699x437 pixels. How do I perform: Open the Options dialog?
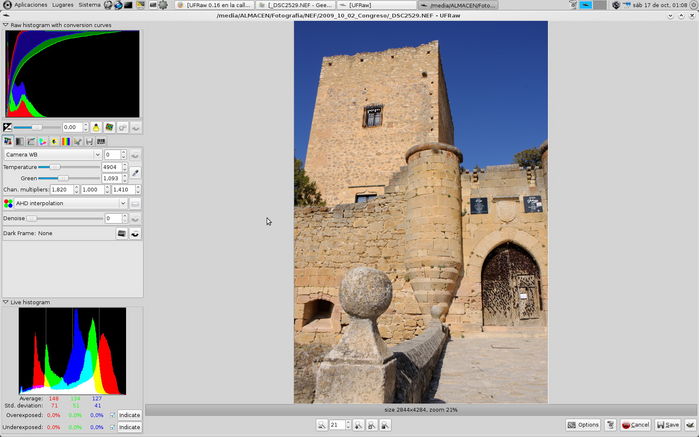(583, 425)
